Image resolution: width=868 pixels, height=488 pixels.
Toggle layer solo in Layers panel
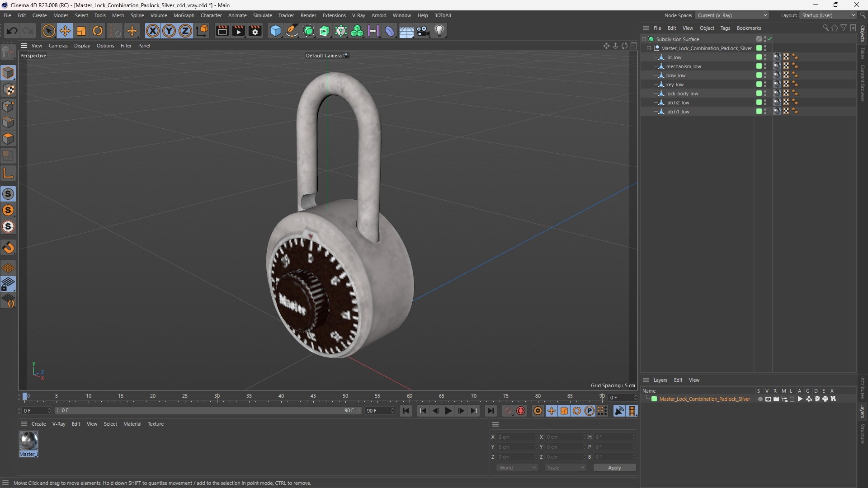pos(760,399)
